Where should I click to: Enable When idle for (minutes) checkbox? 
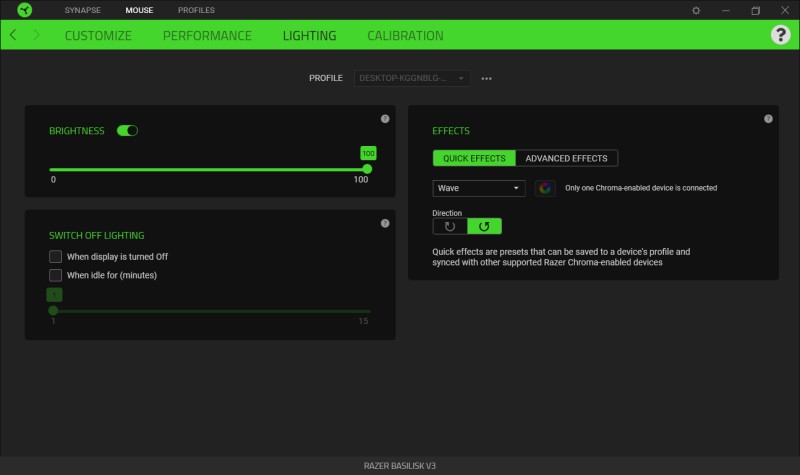pos(55,275)
